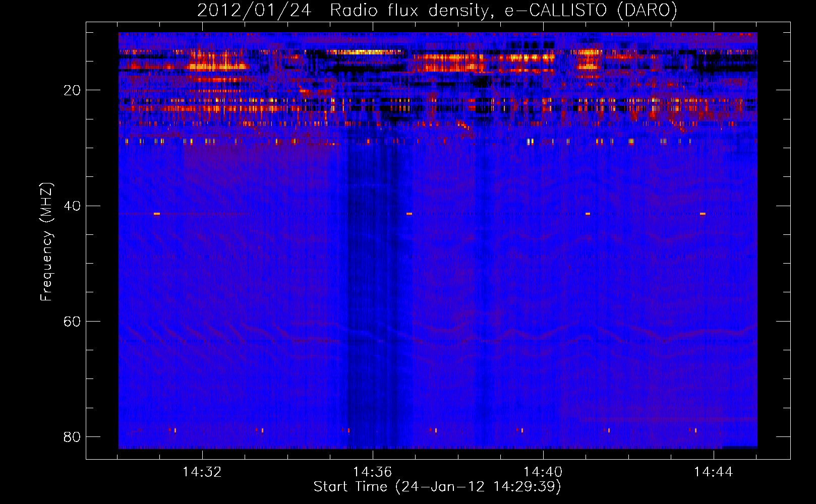
Task: Click the 40 MHz frequency tick label
Action: (72, 206)
